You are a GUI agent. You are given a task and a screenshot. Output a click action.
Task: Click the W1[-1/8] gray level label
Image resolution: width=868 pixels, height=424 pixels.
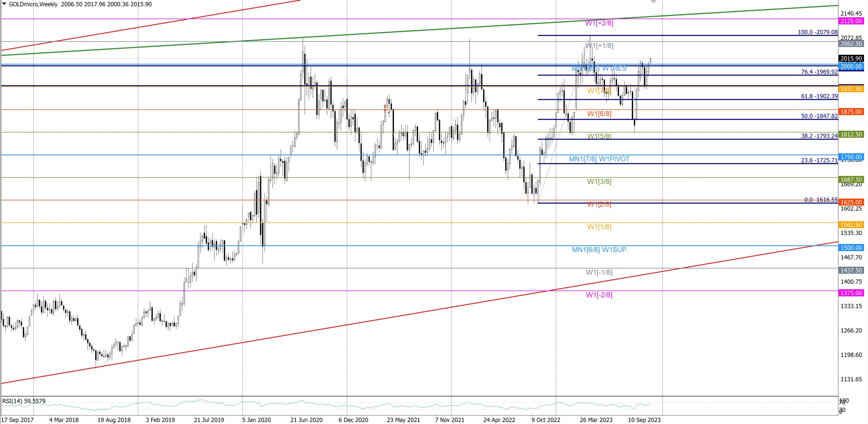[x=599, y=272]
